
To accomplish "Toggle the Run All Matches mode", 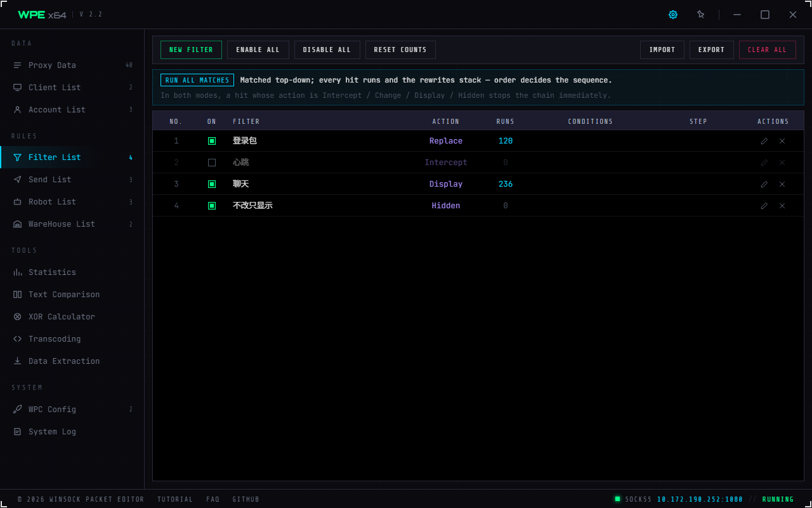I will click(x=197, y=80).
